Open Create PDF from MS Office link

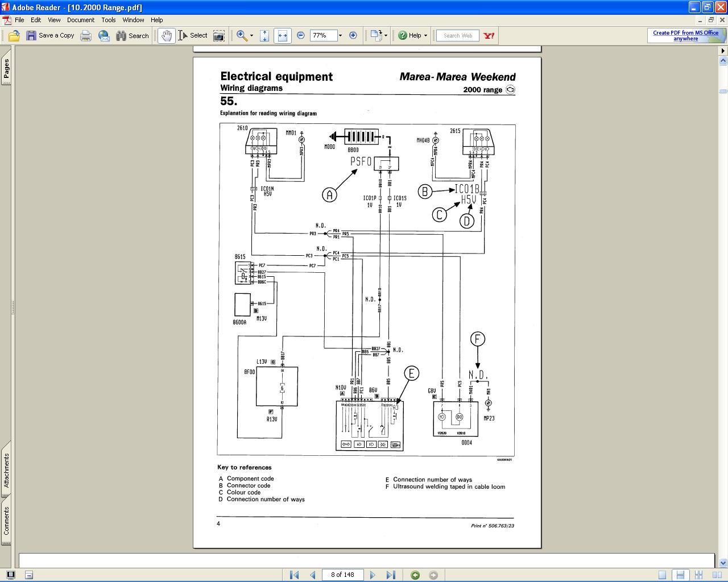(x=685, y=35)
